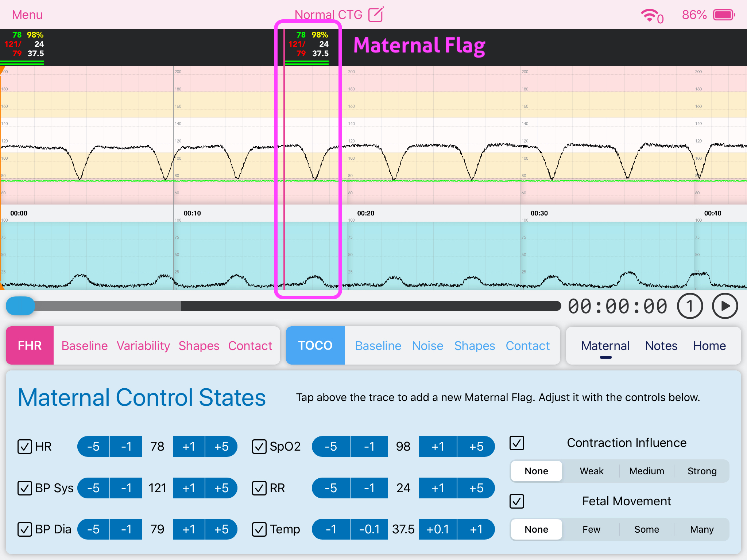
Task: Go to the Home tab
Action: (x=709, y=345)
